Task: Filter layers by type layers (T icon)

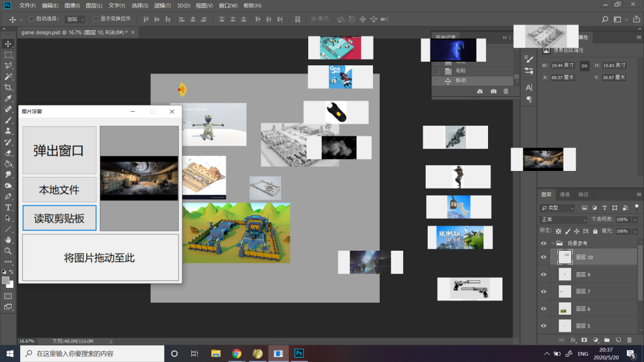Action: [x=604, y=208]
